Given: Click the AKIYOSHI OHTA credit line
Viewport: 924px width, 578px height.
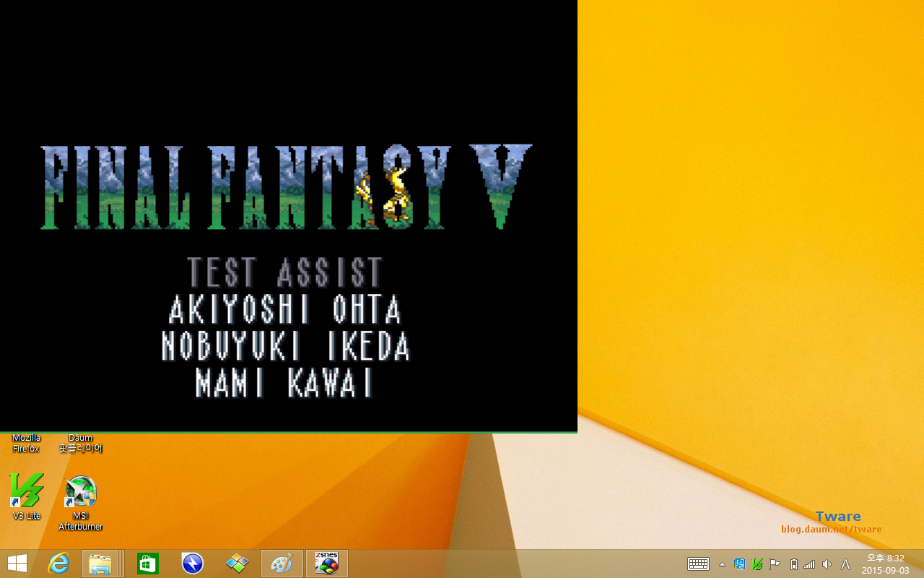Looking at the screenshot, I should [x=284, y=309].
